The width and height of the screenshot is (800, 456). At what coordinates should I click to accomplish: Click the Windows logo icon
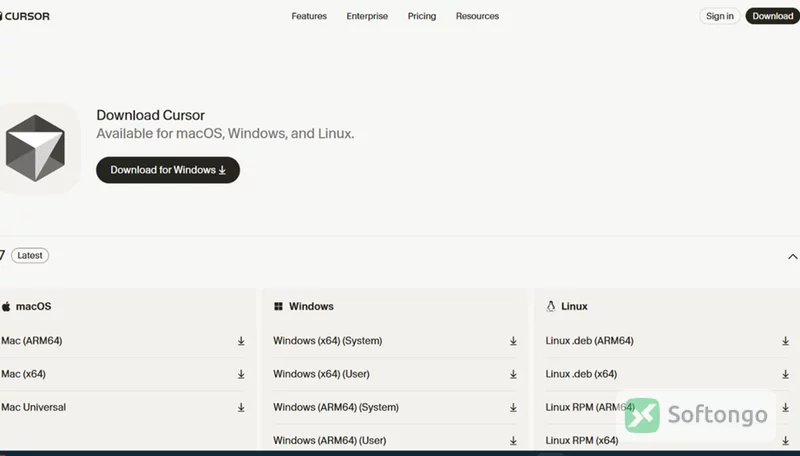pos(278,306)
